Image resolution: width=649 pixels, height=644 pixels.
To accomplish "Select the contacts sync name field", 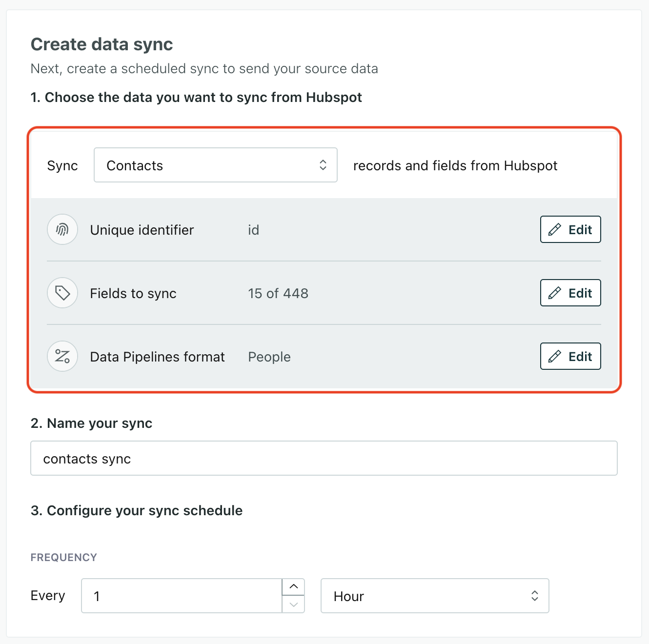I will click(324, 458).
